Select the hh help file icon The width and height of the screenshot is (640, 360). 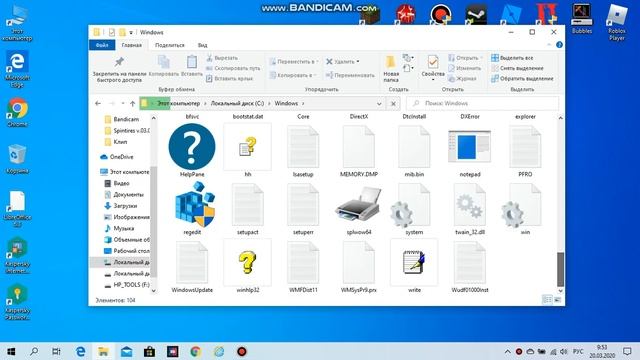(x=247, y=147)
